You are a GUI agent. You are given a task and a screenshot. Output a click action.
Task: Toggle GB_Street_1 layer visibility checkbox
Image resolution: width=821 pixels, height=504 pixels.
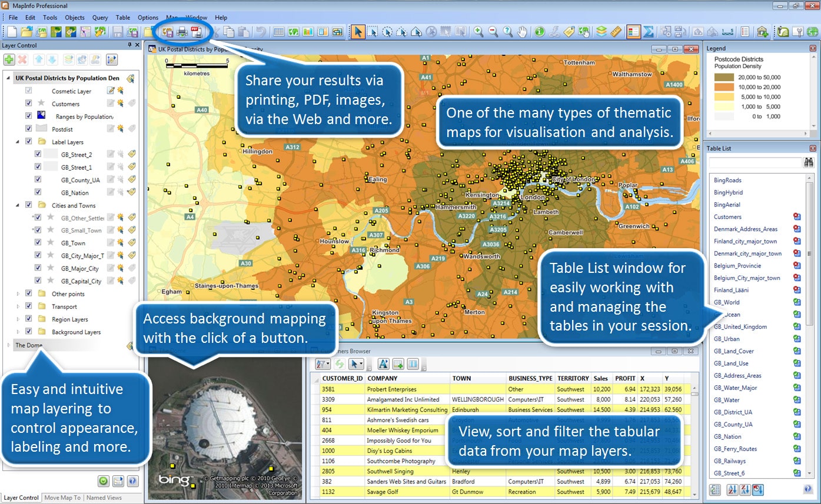point(38,167)
